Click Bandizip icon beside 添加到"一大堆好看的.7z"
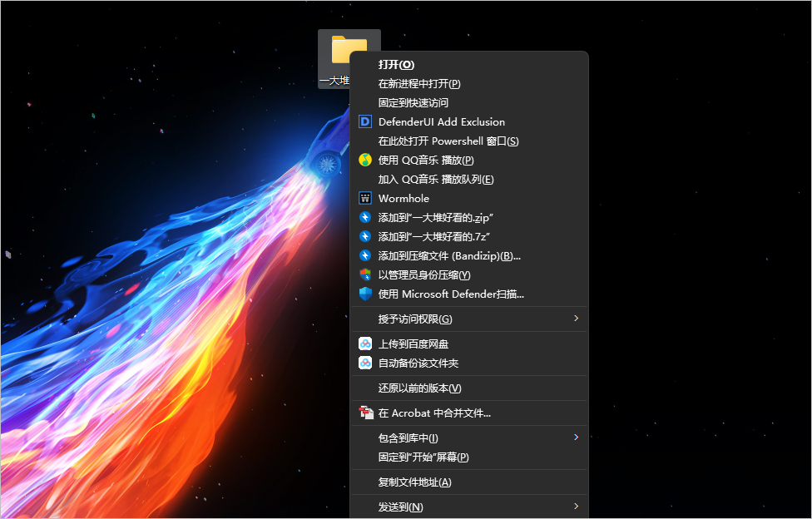 (x=365, y=237)
